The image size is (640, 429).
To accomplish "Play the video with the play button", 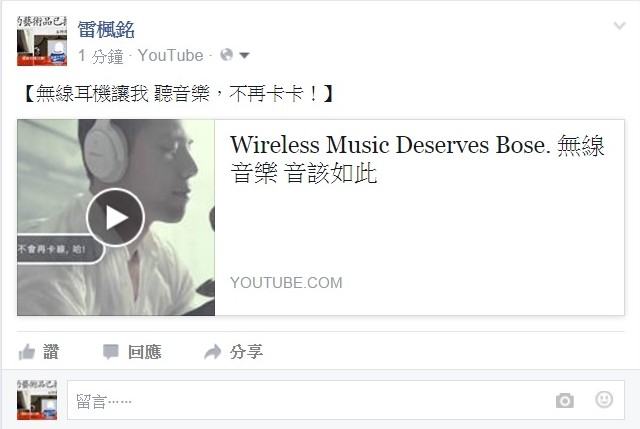I will (116, 218).
